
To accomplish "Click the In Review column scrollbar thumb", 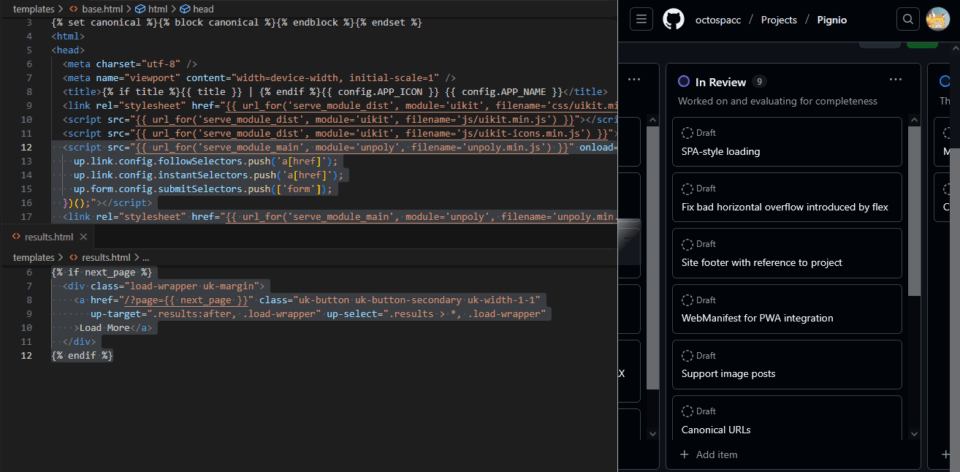I will tap(914, 211).
